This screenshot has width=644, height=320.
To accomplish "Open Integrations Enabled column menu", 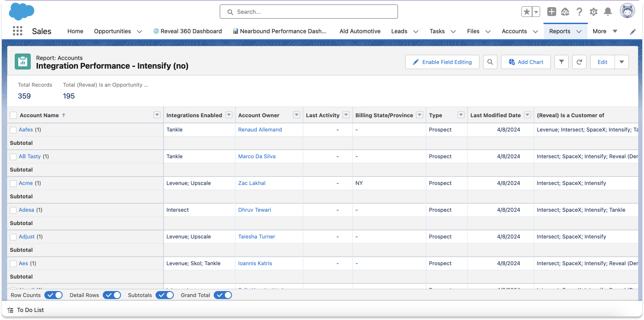I will (x=229, y=115).
